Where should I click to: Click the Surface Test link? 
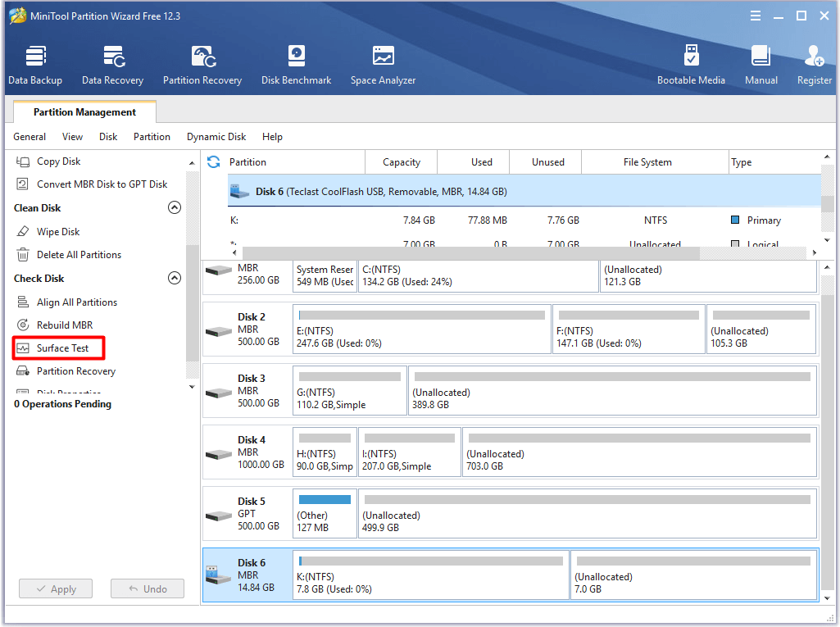click(62, 348)
